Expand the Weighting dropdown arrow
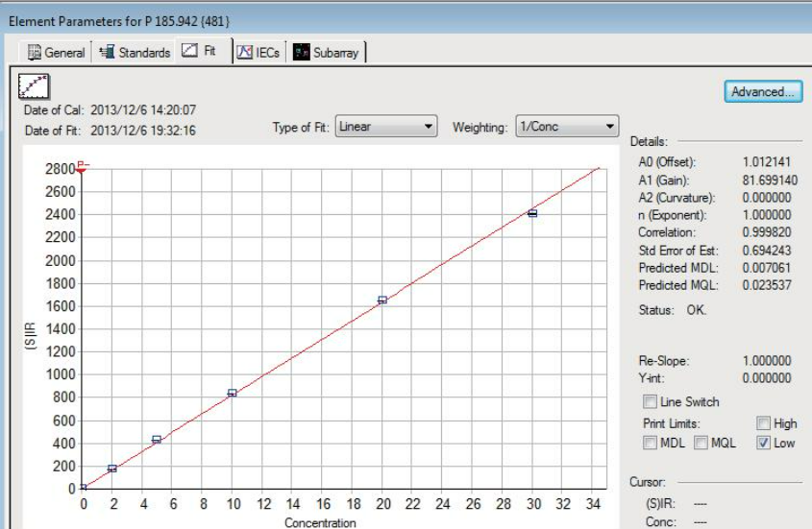812x529 pixels. pos(609,127)
